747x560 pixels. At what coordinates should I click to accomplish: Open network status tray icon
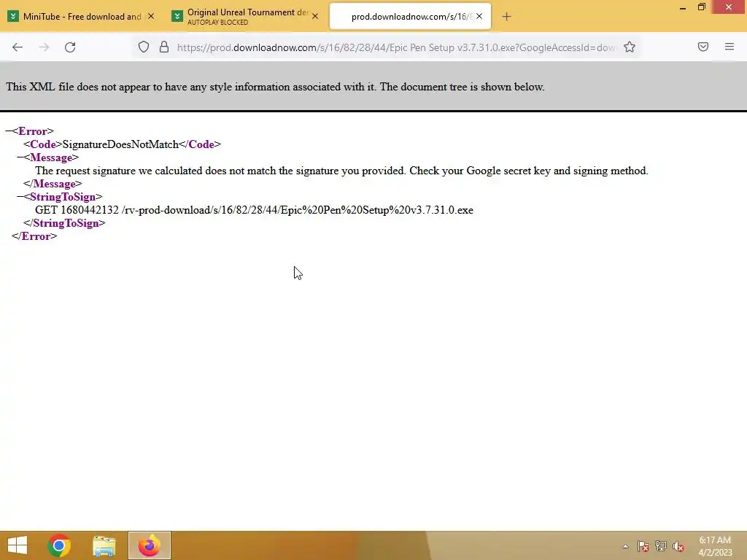[x=661, y=546]
